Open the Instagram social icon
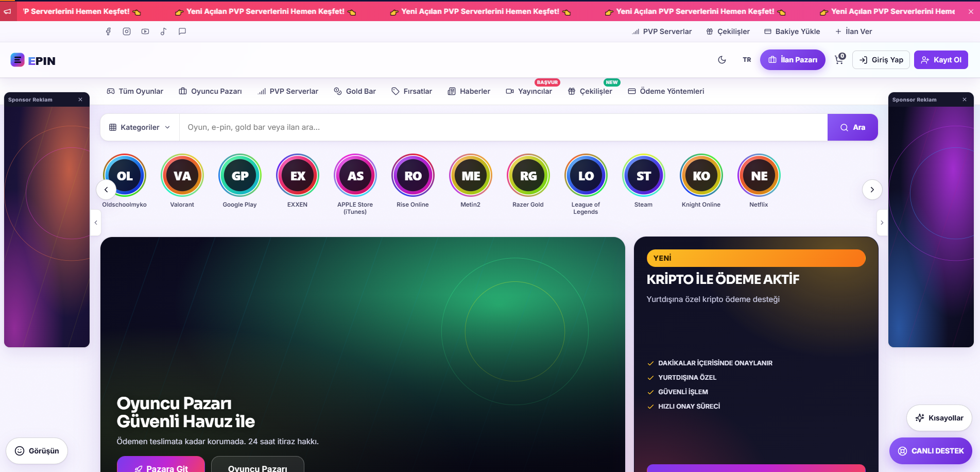This screenshot has height=472, width=980. click(127, 31)
